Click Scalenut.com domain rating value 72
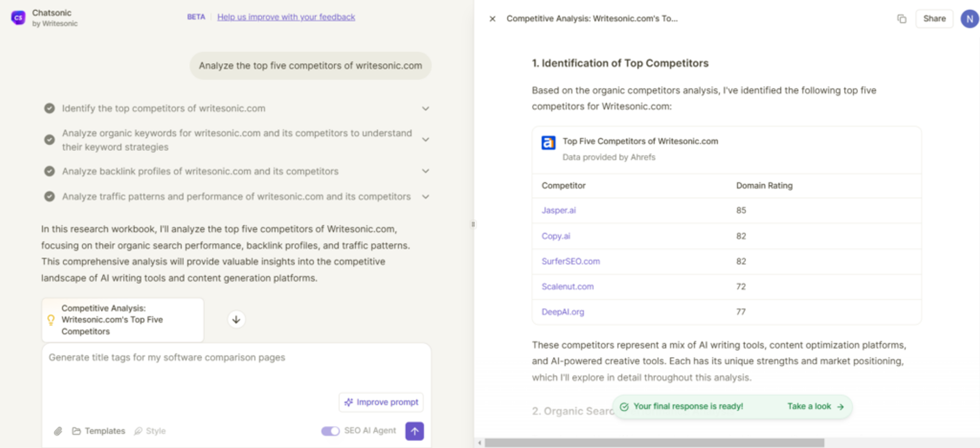Viewport: 980px width, 448px height. pyautogui.click(x=741, y=287)
